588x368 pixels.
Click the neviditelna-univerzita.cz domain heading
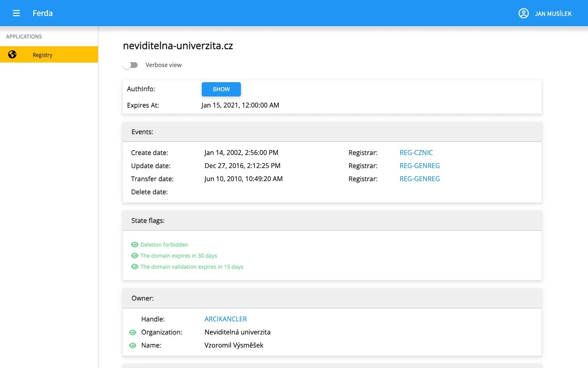tap(178, 46)
